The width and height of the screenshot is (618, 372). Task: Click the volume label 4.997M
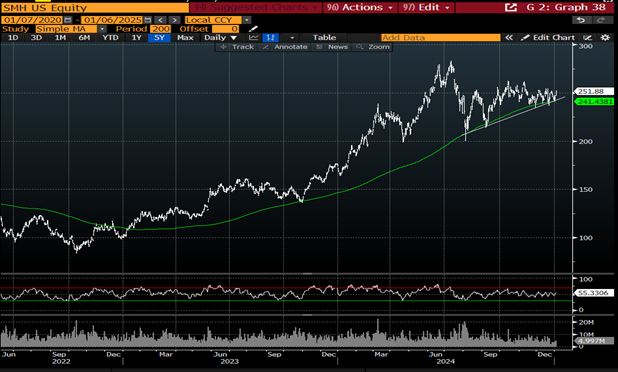click(x=594, y=340)
